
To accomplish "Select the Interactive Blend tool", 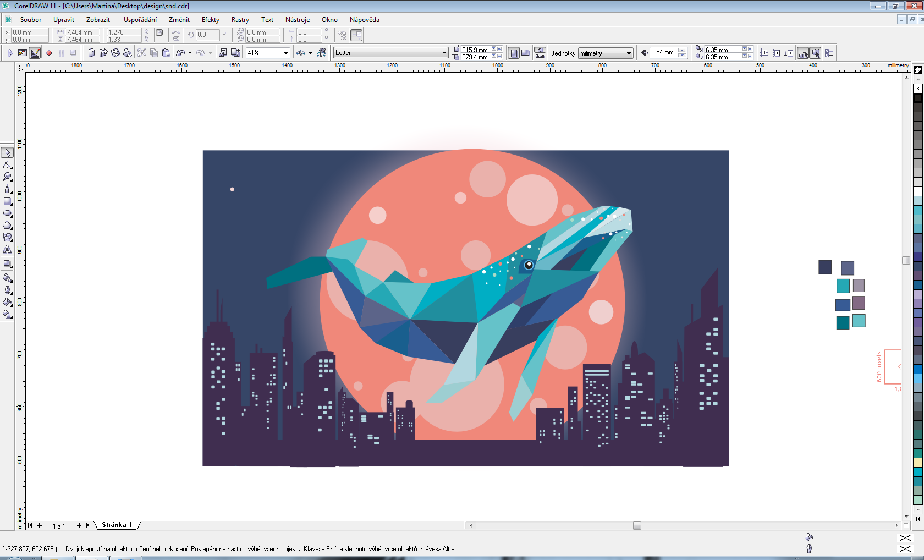I will (7, 264).
